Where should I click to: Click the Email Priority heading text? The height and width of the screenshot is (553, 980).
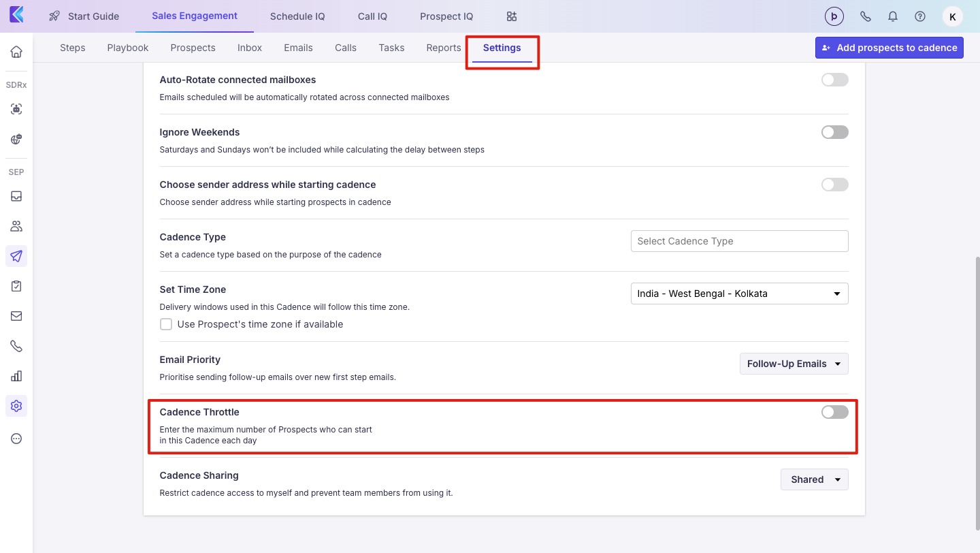click(190, 360)
